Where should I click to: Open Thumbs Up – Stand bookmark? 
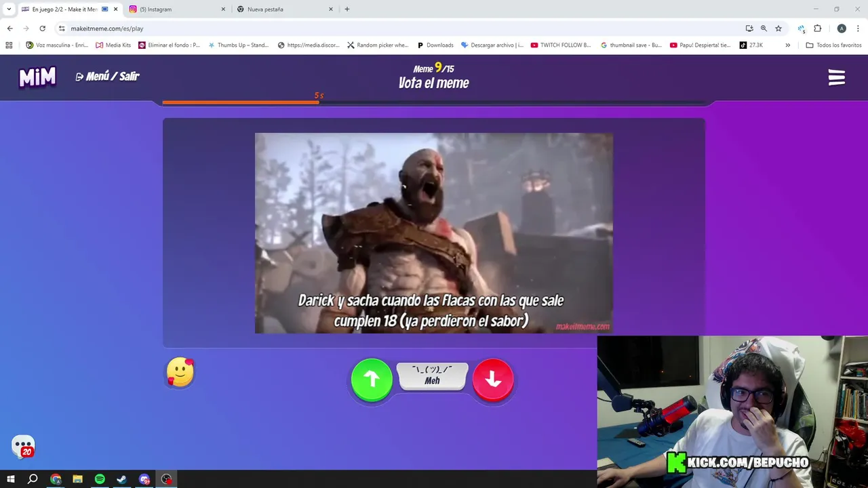tap(239, 45)
